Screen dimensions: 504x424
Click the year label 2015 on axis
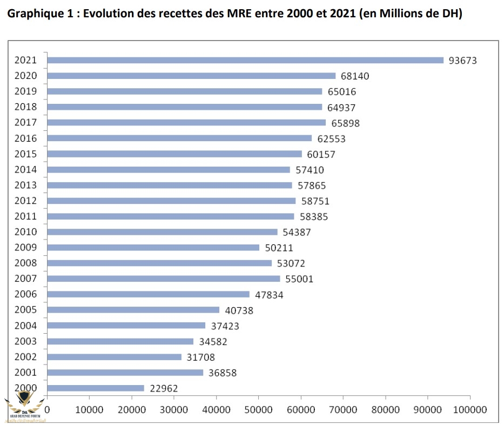pyautogui.click(x=25, y=154)
